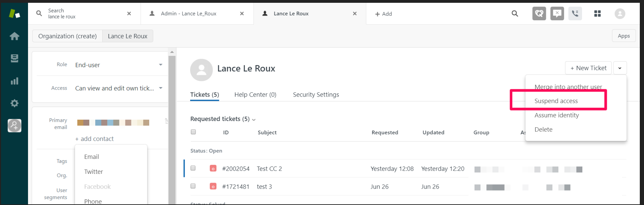Image resolution: width=644 pixels, height=205 pixels.
Task: Click the + add contact link
Action: pyautogui.click(x=95, y=139)
